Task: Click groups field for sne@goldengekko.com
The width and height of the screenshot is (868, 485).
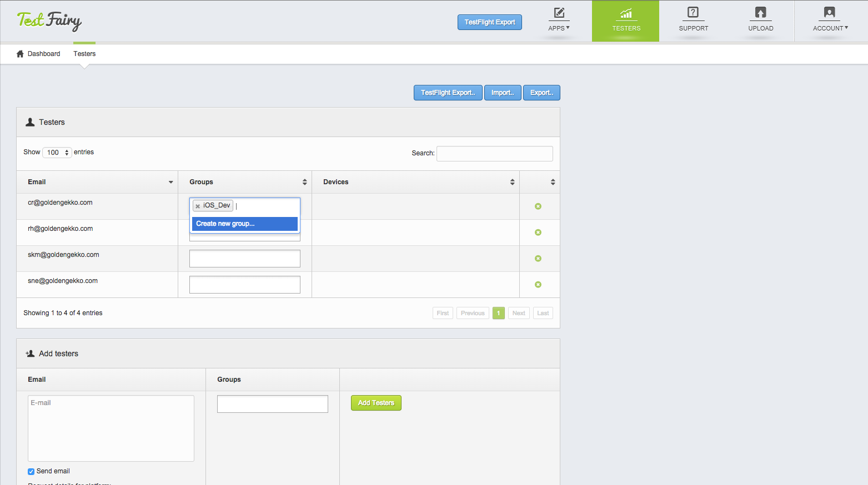Action: [x=245, y=285]
